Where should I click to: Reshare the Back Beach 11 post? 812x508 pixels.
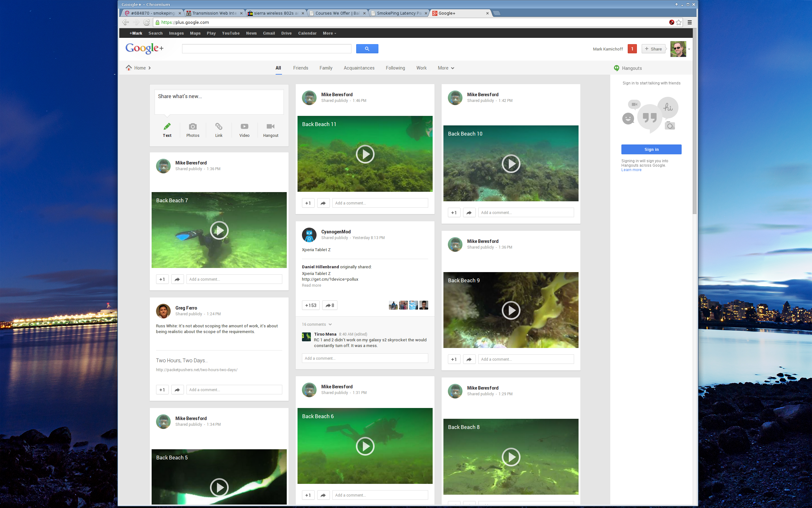pyautogui.click(x=323, y=203)
